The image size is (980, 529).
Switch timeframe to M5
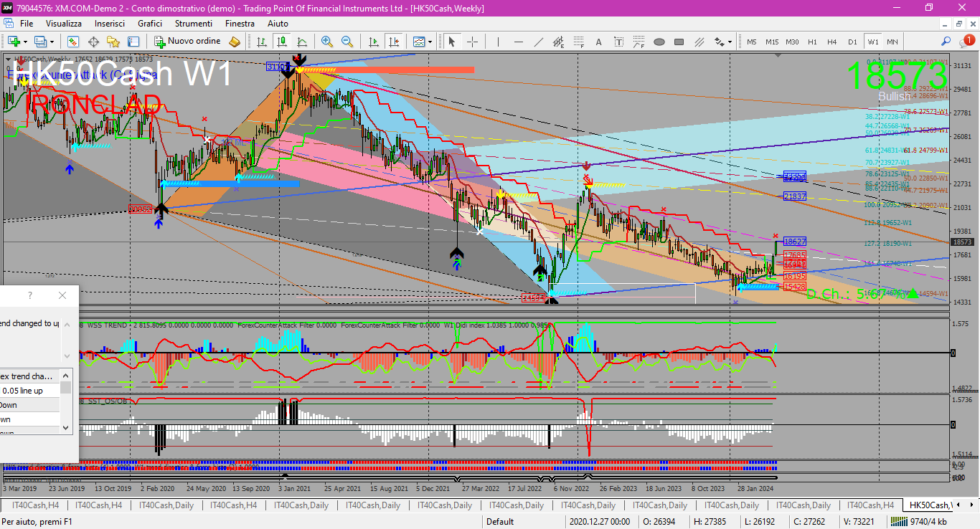(752, 42)
